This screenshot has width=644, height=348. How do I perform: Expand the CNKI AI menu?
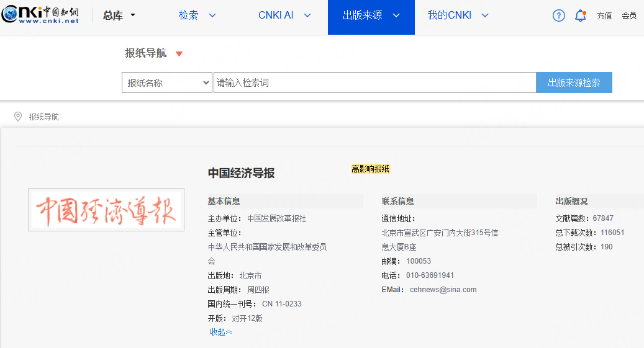[284, 16]
